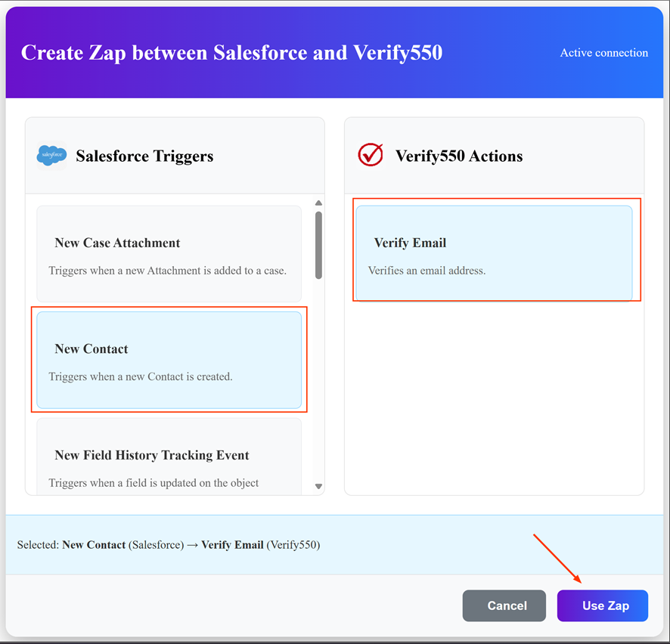
Task: Click 'Verifies an email address.' description
Action: [427, 271]
